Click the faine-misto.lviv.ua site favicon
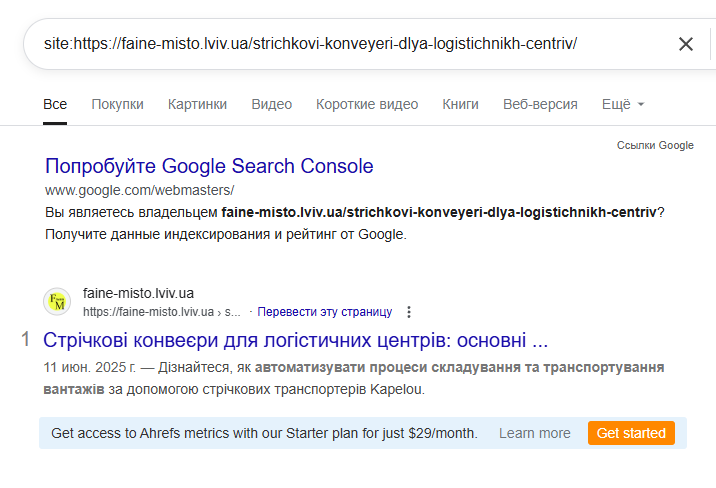The height and width of the screenshot is (488, 716). pyautogui.click(x=57, y=302)
